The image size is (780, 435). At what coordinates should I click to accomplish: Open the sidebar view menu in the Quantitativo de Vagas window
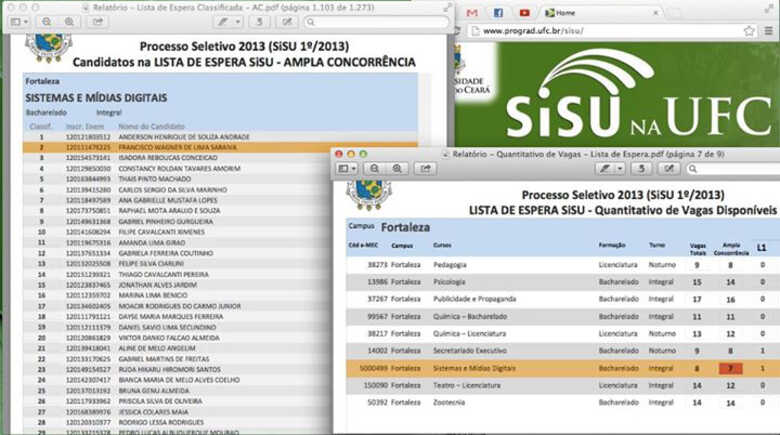(x=347, y=169)
